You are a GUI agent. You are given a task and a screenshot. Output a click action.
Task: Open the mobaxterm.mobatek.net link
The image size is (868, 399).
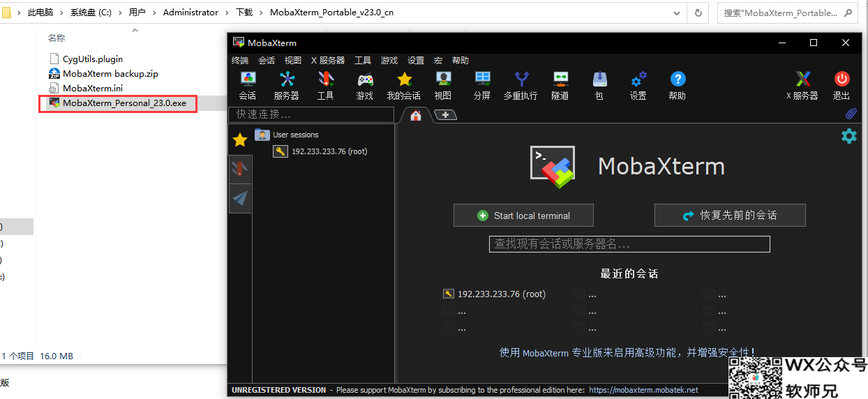[643, 390]
